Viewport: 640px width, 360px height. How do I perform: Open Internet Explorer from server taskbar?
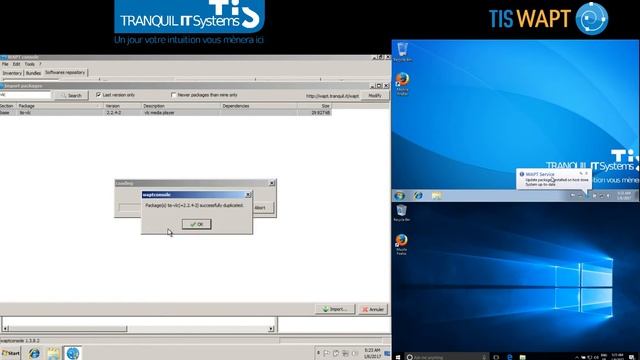tap(34, 353)
